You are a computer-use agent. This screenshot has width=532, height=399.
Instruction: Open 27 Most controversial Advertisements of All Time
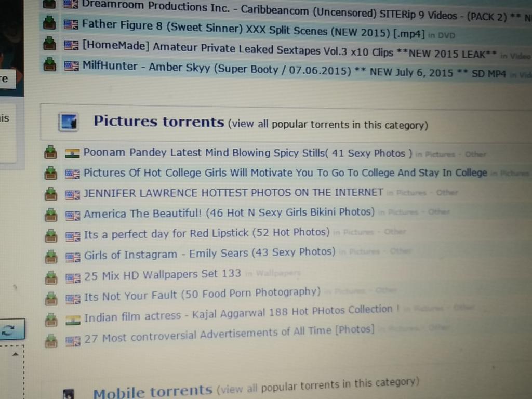click(229, 334)
